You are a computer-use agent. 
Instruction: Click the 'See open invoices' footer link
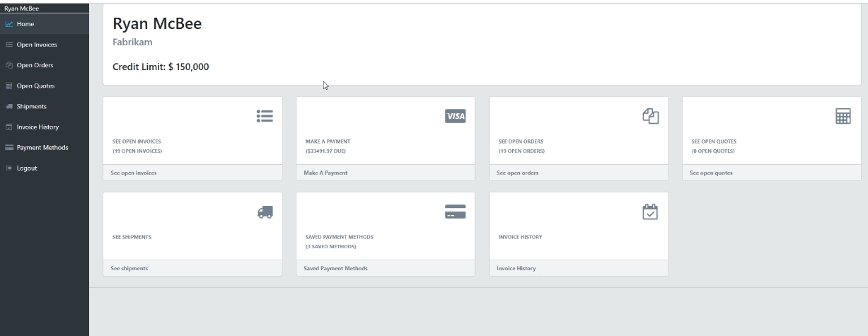[134, 173]
